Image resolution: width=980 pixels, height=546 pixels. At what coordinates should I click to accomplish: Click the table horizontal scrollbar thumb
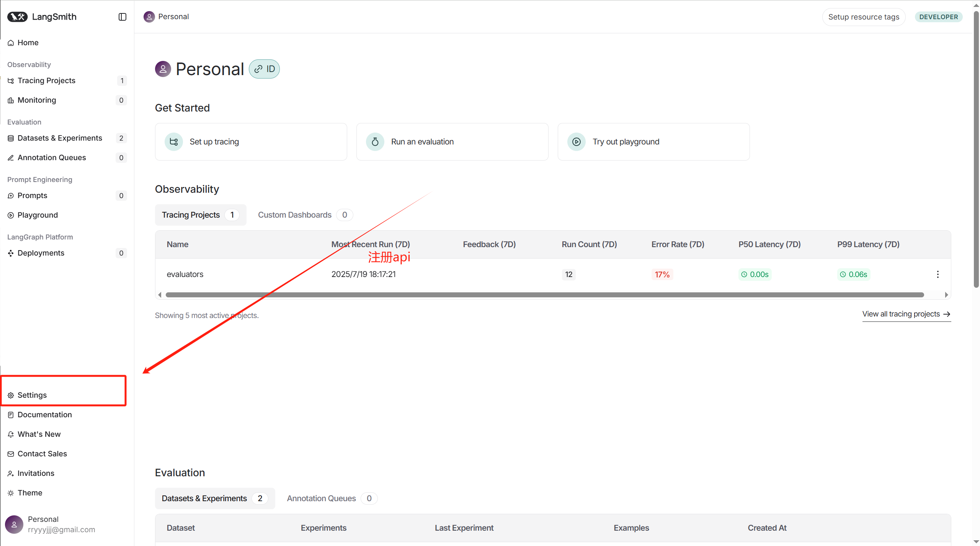[x=545, y=295]
